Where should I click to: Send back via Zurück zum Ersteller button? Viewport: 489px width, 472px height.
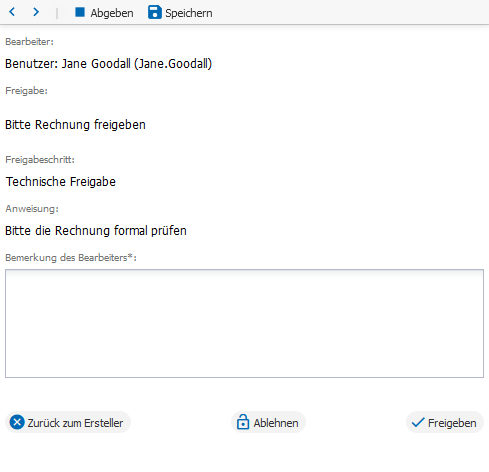[x=68, y=422]
